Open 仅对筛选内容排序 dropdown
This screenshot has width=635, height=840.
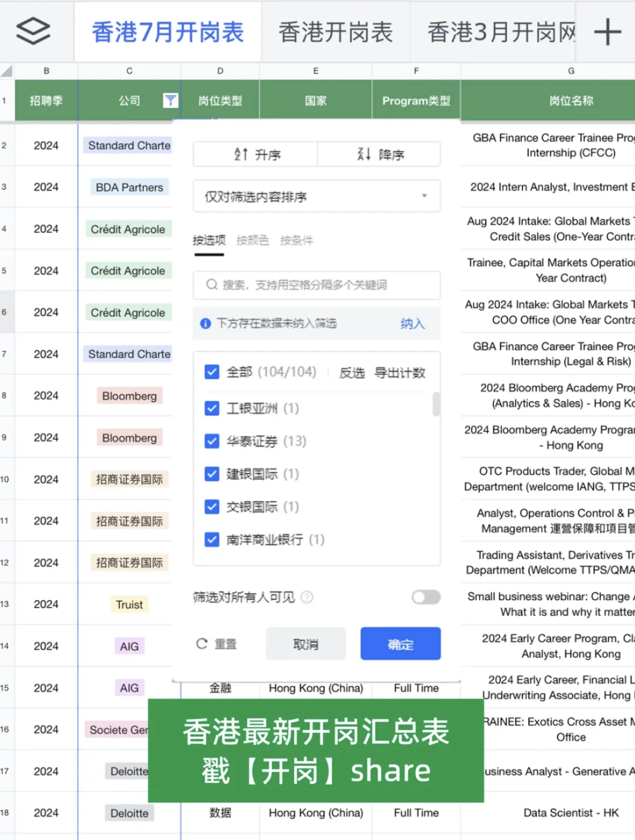[317, 196]
